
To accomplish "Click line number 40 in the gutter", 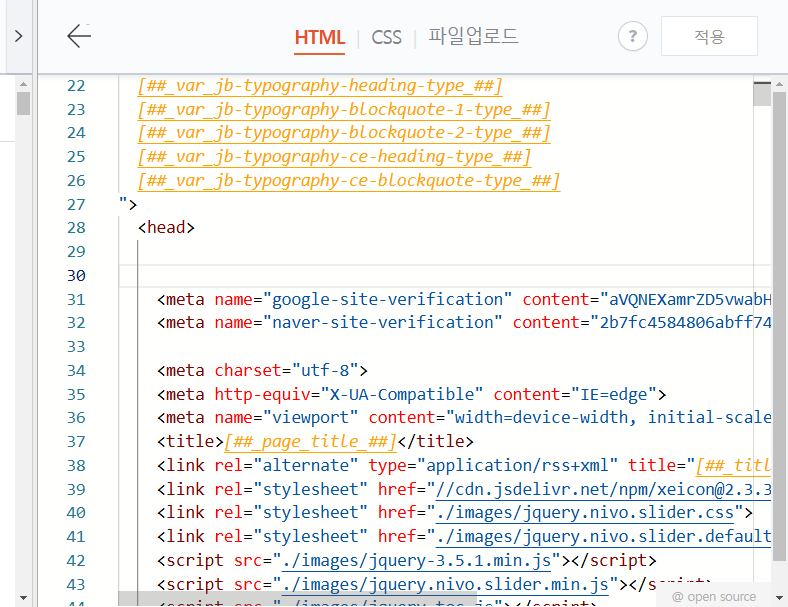I will (76, 513).
